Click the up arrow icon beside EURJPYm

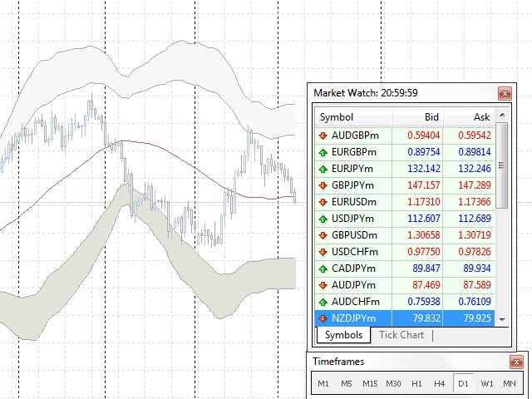click(x=323, y=169)
